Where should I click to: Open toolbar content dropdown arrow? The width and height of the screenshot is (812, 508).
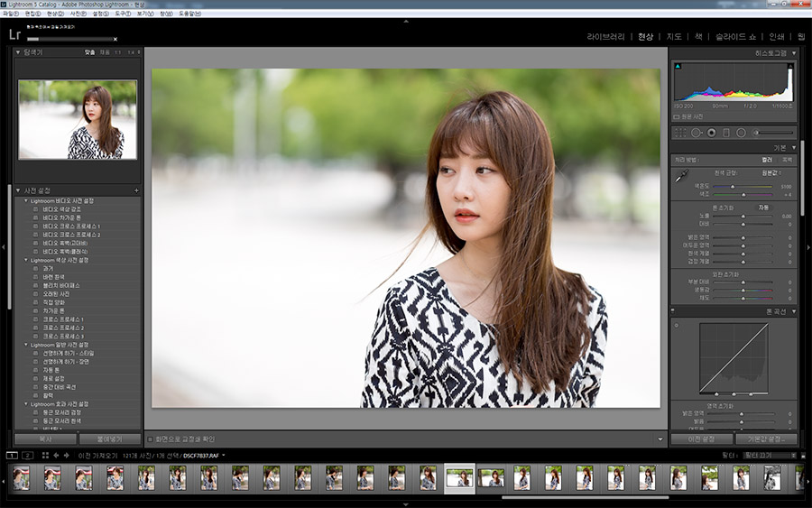660,439
